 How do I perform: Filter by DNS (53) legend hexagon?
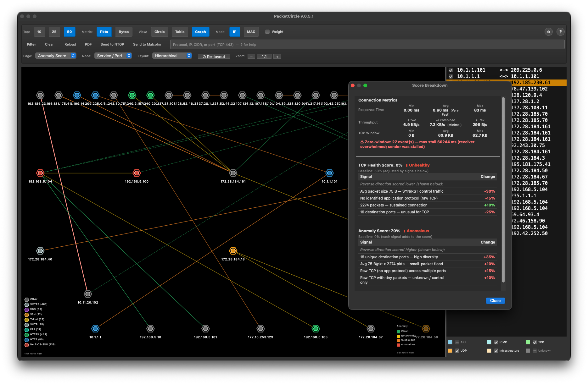tap(27, 310)
